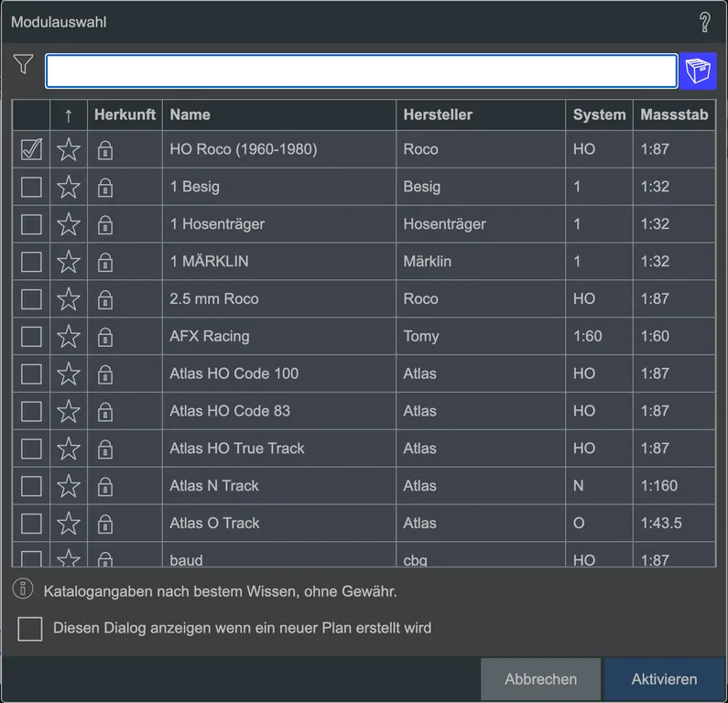Star the 1 Besig module
The width and height of the screenshot is (728, 703).
[69, 187]
